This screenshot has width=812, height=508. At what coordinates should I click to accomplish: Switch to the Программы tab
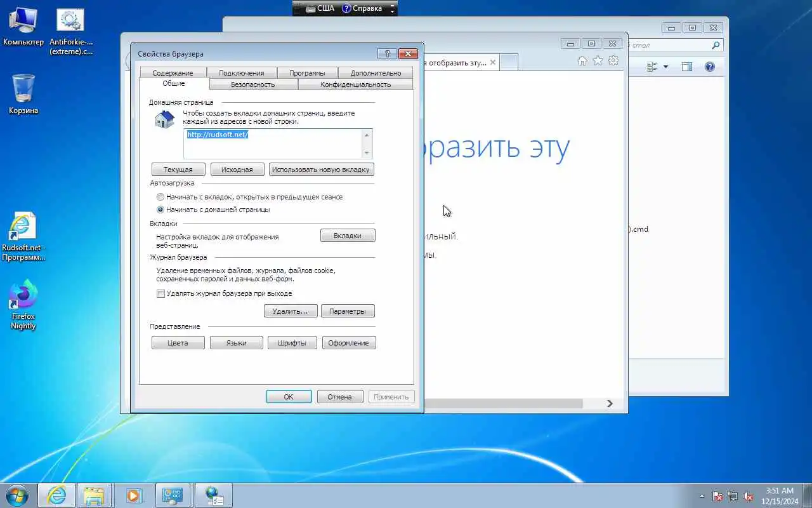coord(307,73)
